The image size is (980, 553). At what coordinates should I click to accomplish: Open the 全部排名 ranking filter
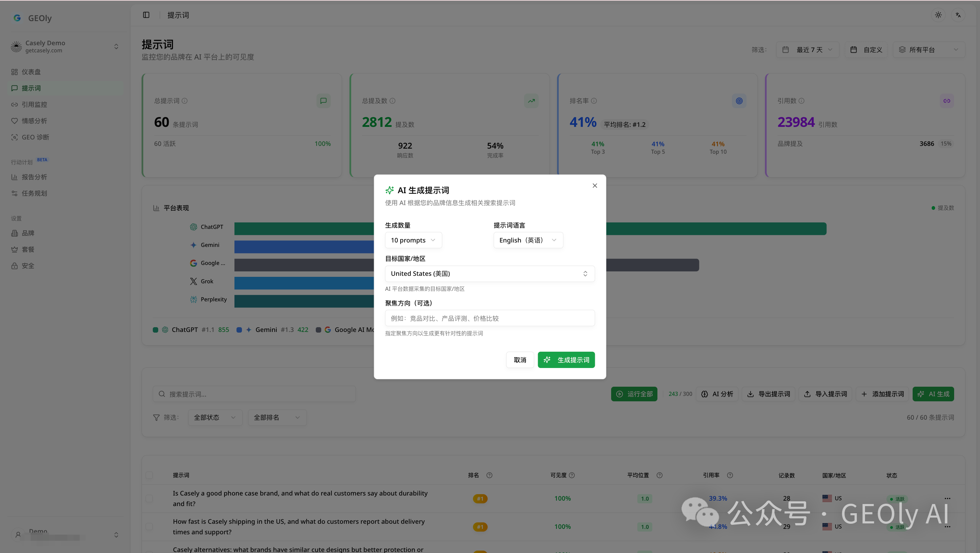tap(277, 418)
